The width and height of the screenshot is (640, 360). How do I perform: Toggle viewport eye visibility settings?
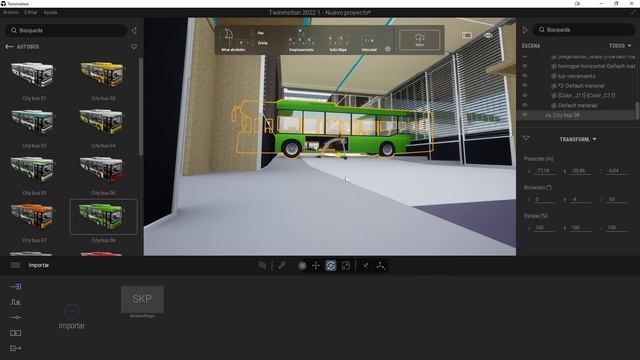(488, 36)
